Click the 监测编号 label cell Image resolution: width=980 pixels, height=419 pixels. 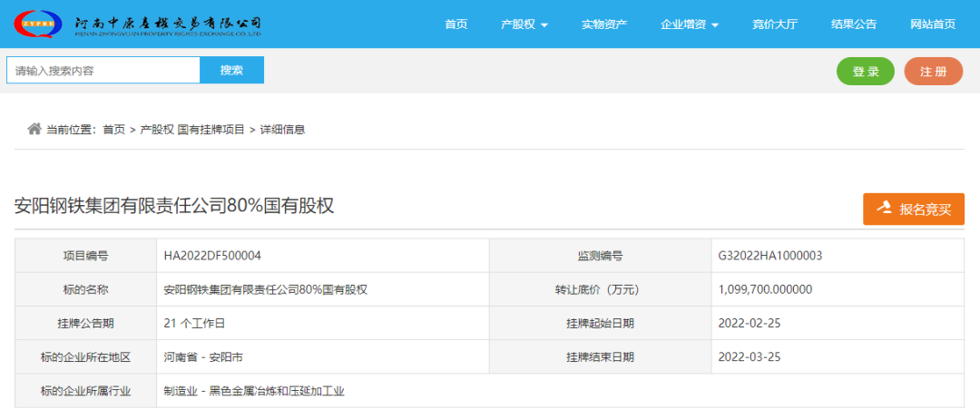600,256
